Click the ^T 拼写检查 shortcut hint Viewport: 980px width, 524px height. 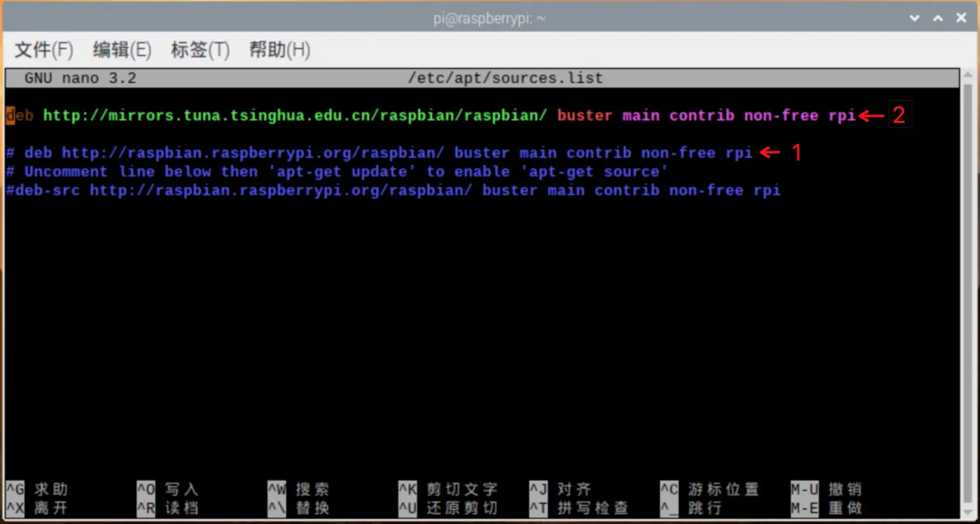click(579, 508)
